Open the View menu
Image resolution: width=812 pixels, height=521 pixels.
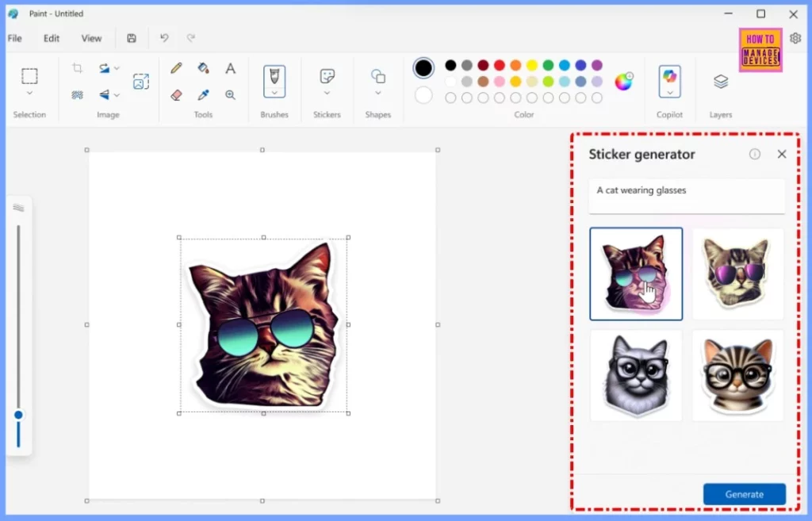click(91, 38)
